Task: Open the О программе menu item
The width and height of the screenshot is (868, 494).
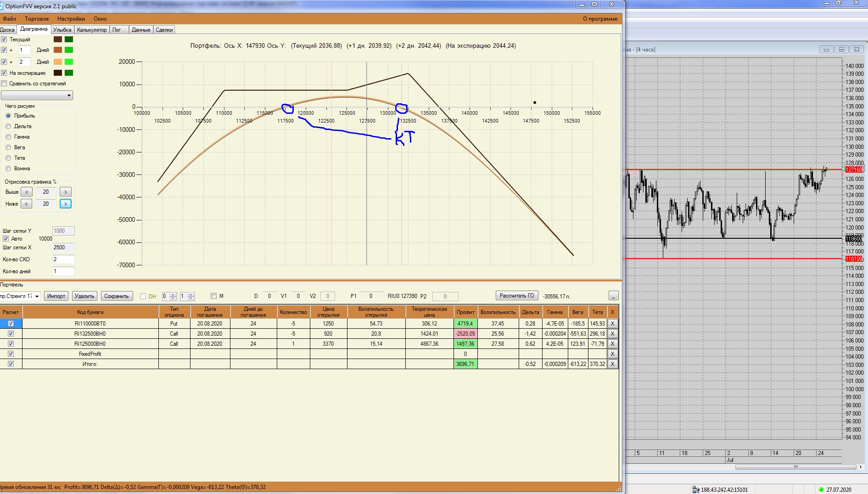Action: click(x=600, y=19)
